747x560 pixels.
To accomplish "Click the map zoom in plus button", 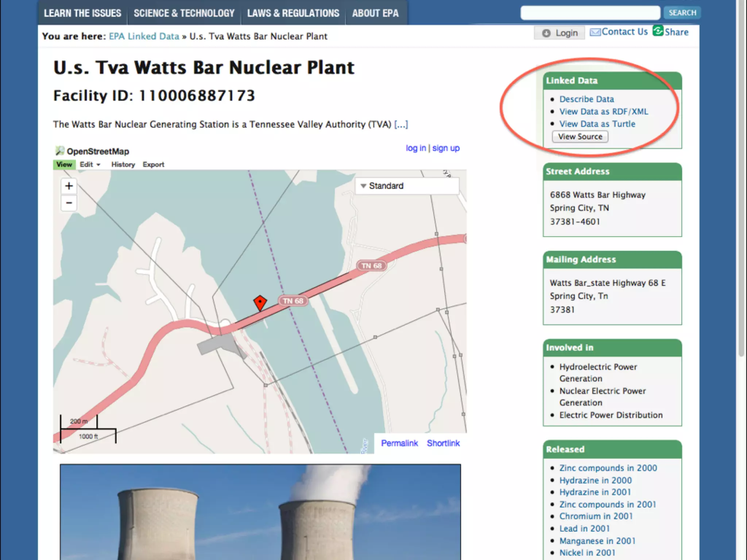I will [69, 186].
